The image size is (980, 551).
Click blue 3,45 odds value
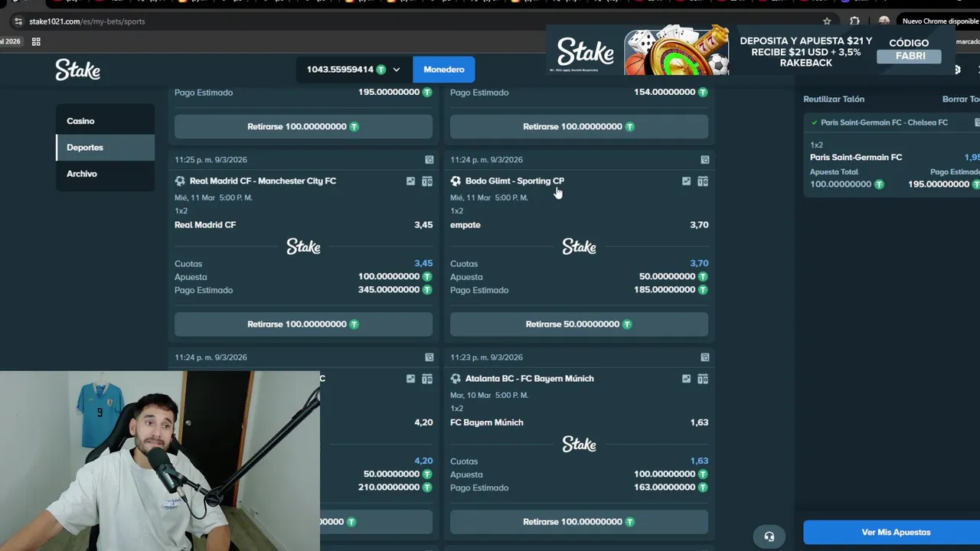pos(423,263)
